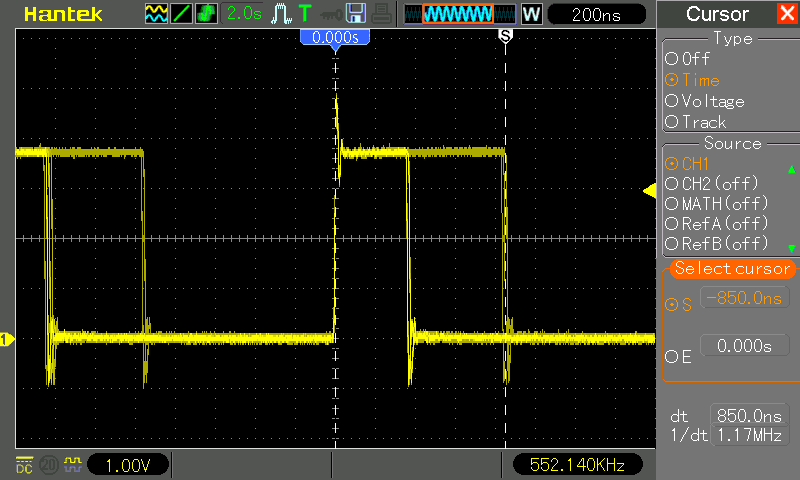Click the floppy disk save icon
Viewport: 800px width, 480px height.
(356, 14)
